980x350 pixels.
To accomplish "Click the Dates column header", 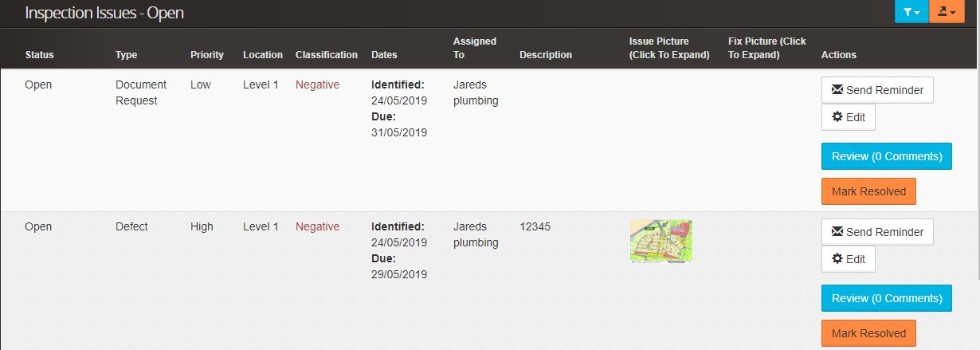I will pyautogui.click(x=384, y=55).
